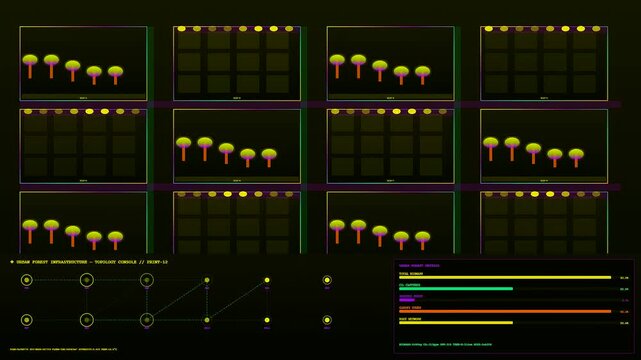This screenshot has width=641, height=360.
Task: Click yellow footer text in the bottom-left corner
Action: [x=63, y=349]
